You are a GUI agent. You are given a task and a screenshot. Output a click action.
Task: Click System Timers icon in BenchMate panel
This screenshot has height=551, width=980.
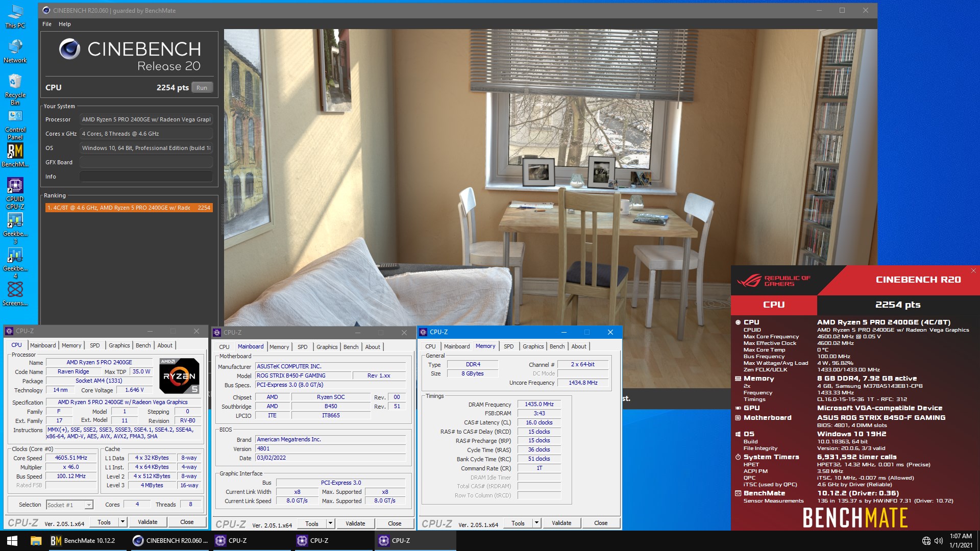738,457
